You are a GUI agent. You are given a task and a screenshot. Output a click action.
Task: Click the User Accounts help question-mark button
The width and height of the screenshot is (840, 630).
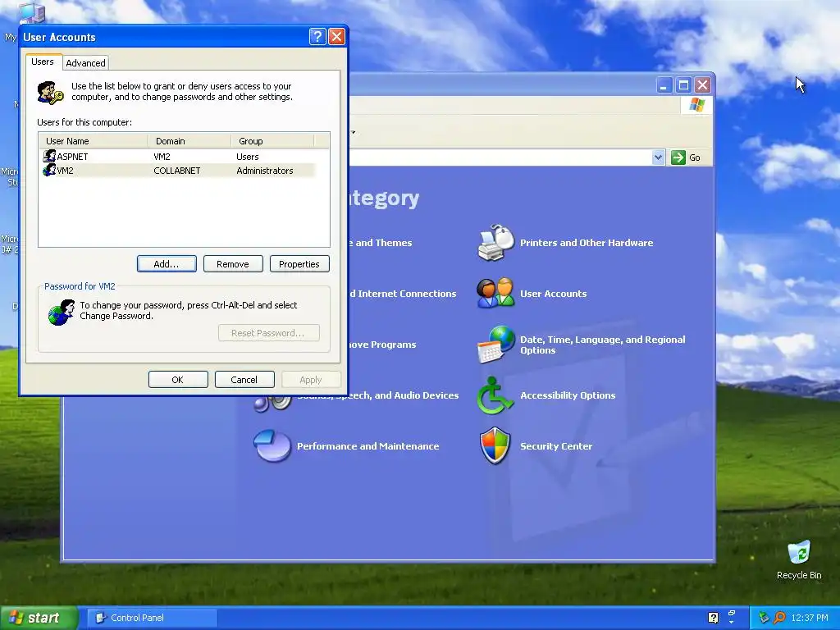[x=317, y=36]
